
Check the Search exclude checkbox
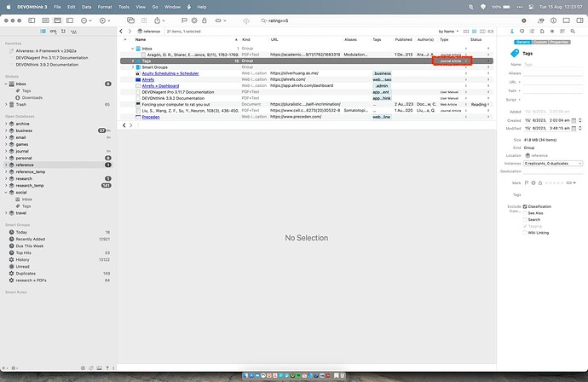pyautogui.click(x=525, y=219)
